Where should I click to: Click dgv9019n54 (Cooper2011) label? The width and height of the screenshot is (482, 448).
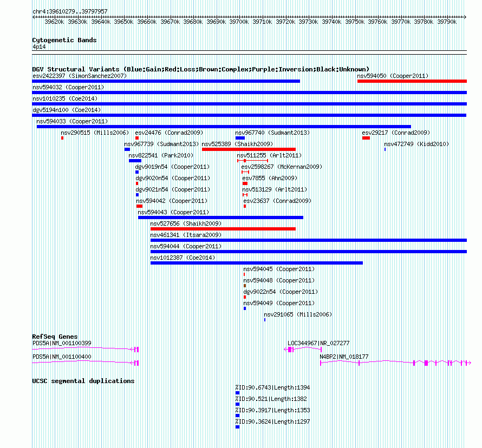172,167
